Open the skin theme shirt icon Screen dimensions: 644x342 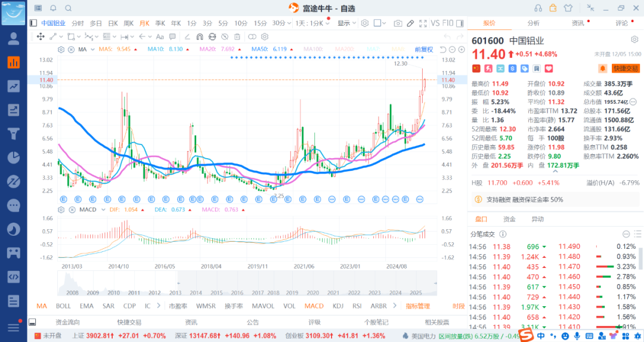(x=568, y=8)
